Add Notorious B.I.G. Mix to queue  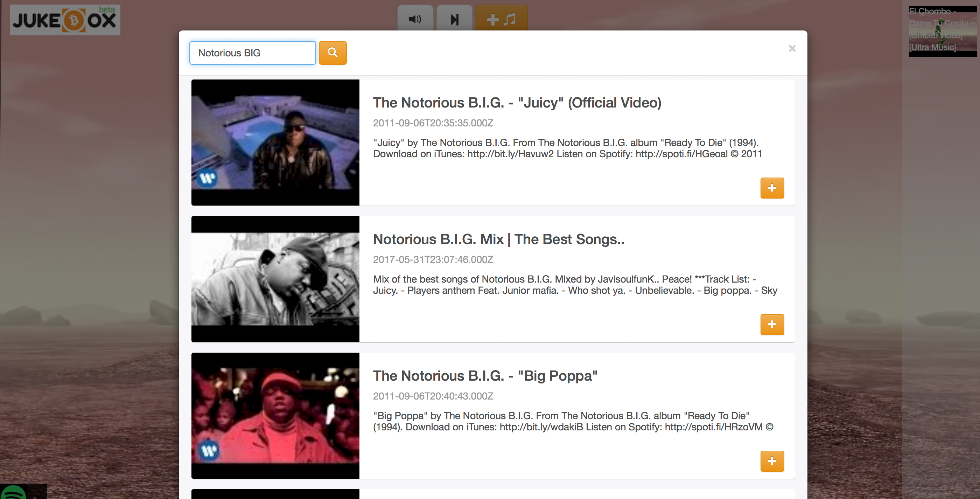(772, 324)
